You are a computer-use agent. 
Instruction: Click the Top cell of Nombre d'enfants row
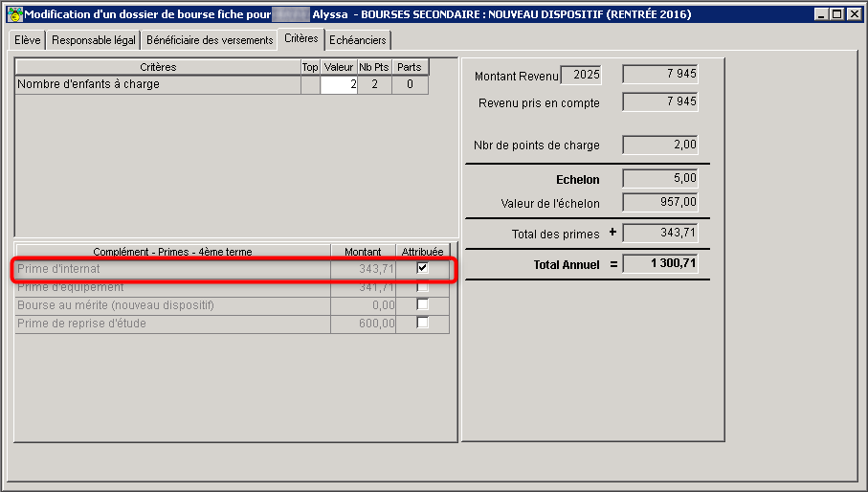coord(311,84)
